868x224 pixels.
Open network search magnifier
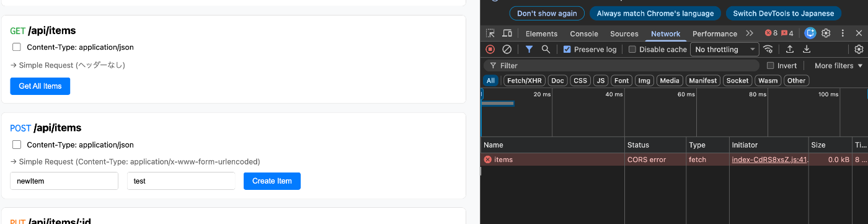pyautogui.click(x=546, y=49)
